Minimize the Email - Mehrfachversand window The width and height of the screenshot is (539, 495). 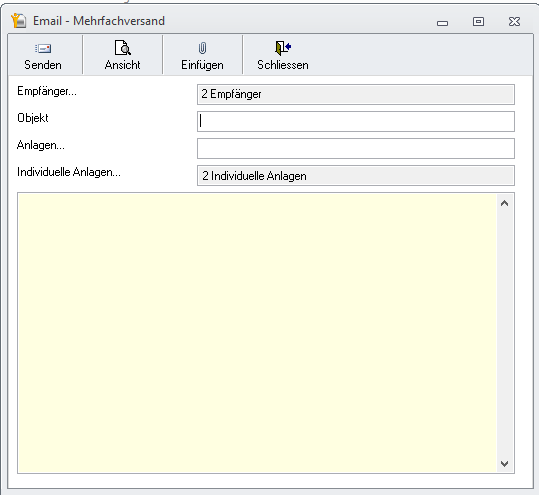click(442, 23)
